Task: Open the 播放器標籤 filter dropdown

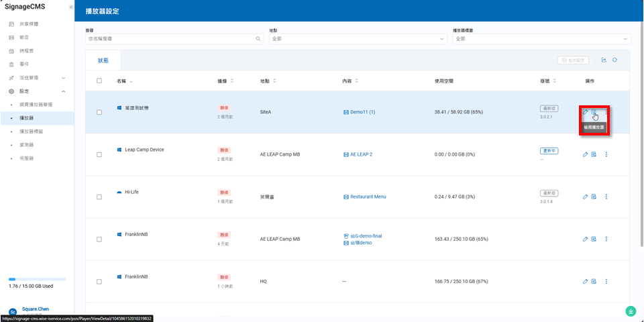Action: point(541,39)
